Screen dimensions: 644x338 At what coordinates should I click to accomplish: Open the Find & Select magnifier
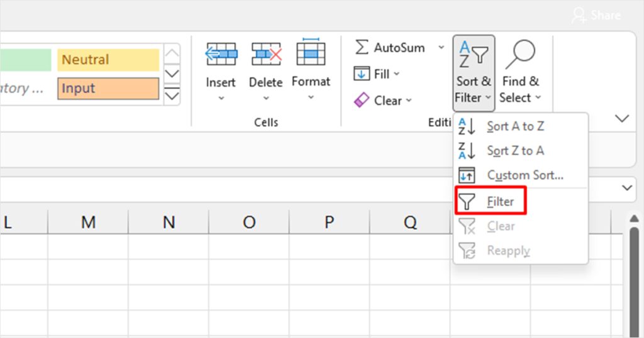[x=519, y=55]
